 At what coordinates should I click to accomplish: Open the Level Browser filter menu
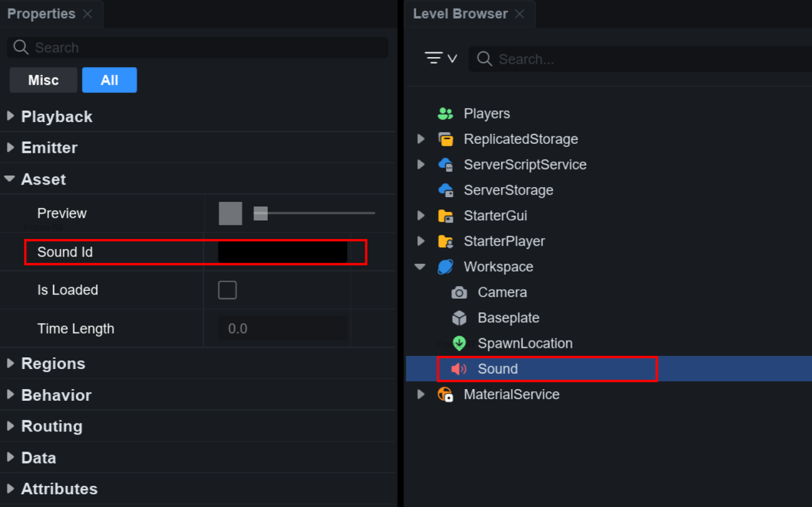440,58
